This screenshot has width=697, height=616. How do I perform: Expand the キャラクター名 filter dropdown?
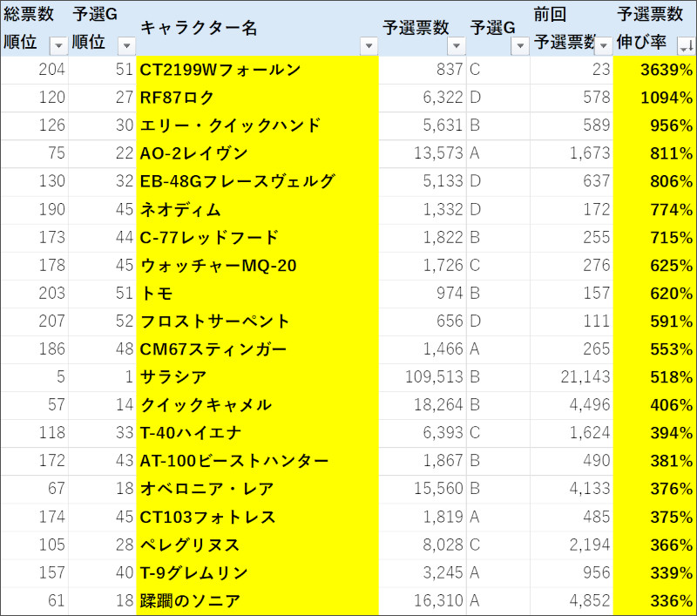[369, 45]
